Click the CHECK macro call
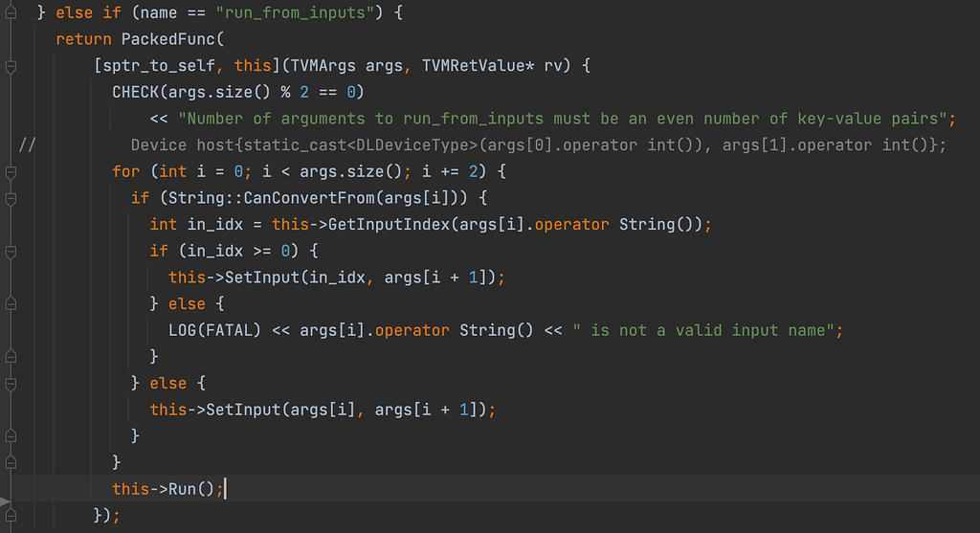This screenshot has width=980, height=533. coord(135,93)
